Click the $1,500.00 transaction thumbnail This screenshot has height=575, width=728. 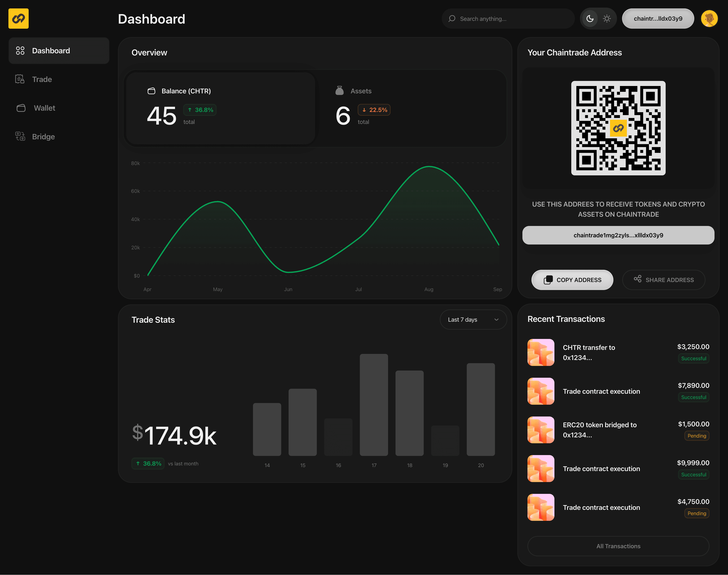(541, 430)
